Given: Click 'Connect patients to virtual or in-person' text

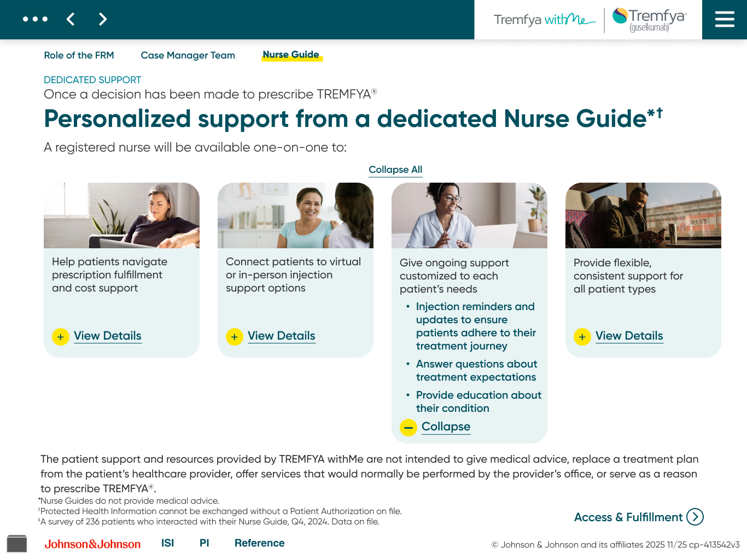Looking at the screenshot, I should pos(294,275).
